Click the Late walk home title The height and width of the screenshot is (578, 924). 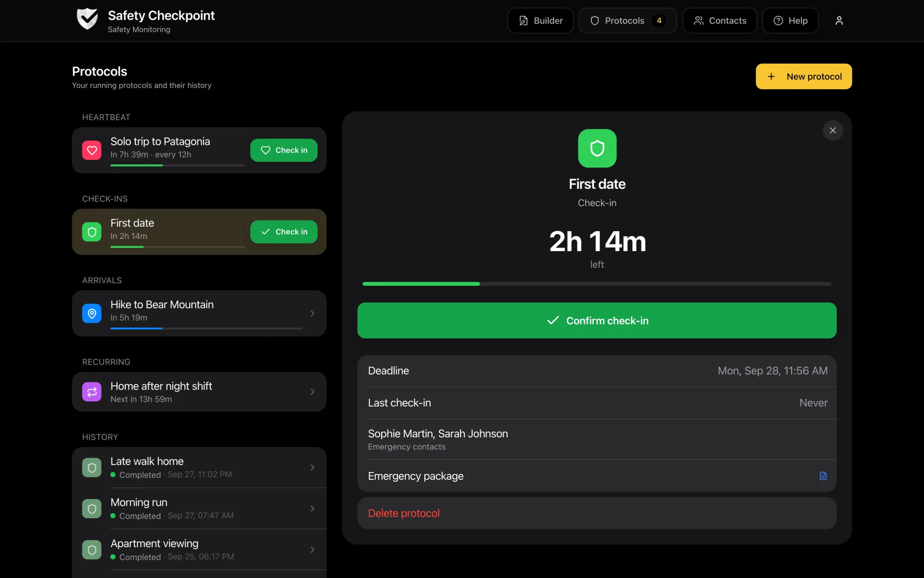click(147, 461)
